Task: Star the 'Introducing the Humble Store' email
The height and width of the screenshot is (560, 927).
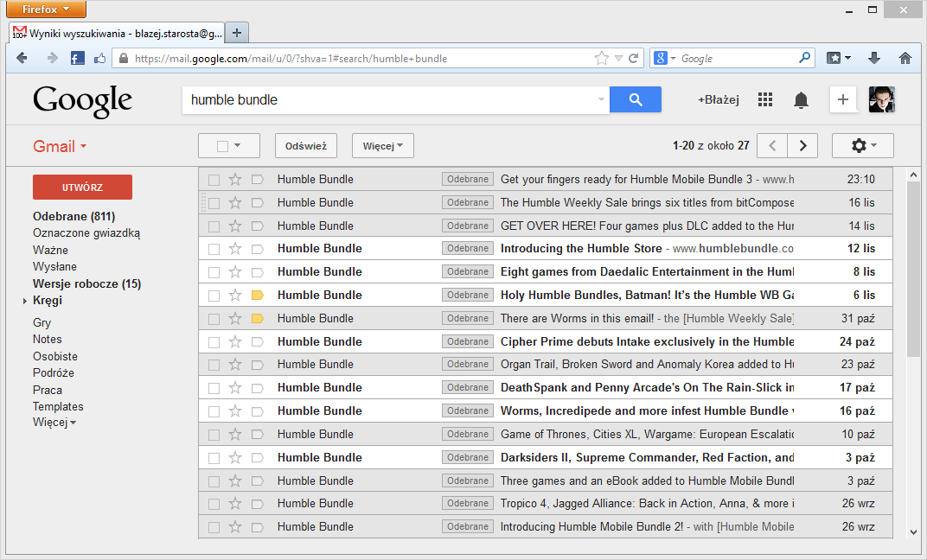Action: 235,249
